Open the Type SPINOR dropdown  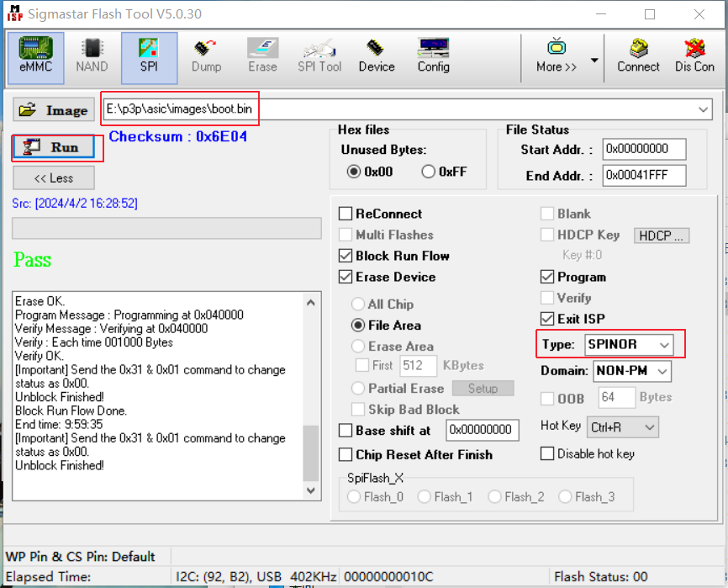click(664, 345)
